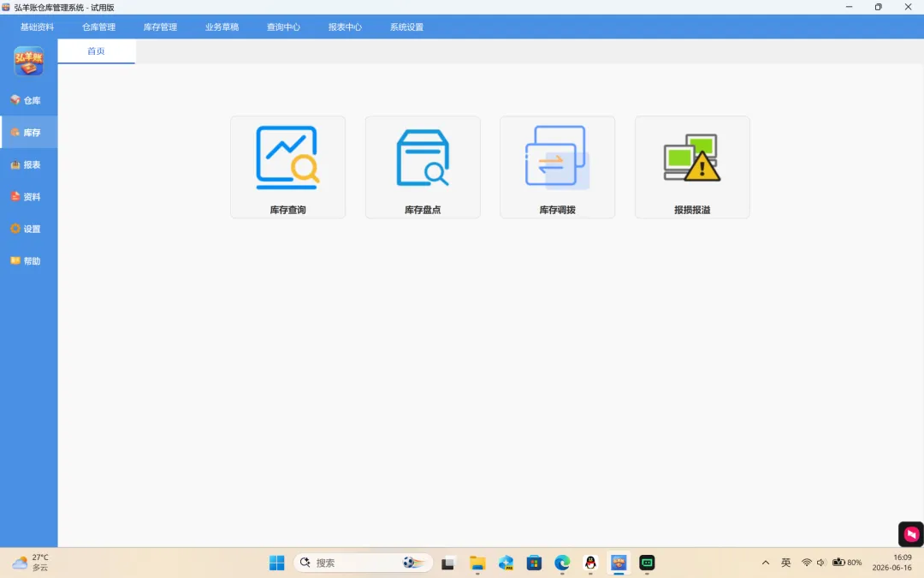Open the weather widget showing 27°C

point(31,563)
